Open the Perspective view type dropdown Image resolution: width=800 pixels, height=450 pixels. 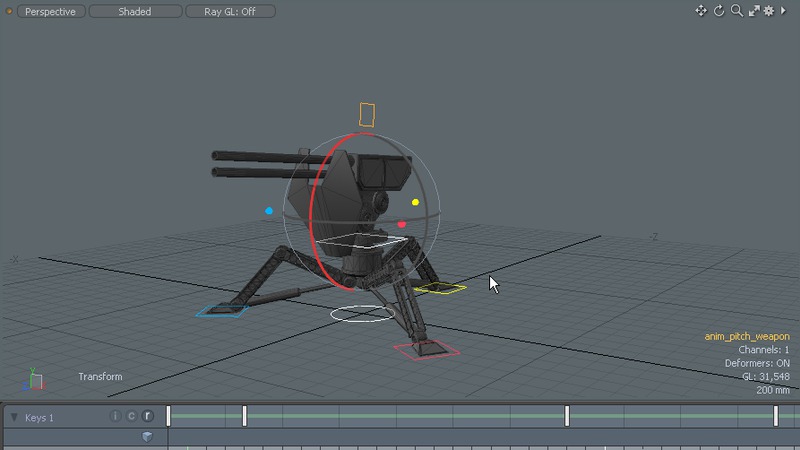click(x=50, y=12)
